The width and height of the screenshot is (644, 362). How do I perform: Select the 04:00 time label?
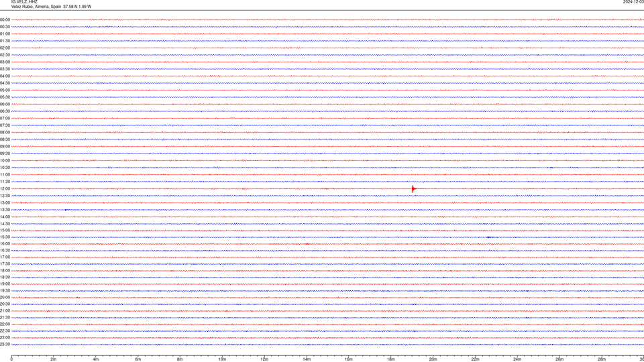[5, 76]
